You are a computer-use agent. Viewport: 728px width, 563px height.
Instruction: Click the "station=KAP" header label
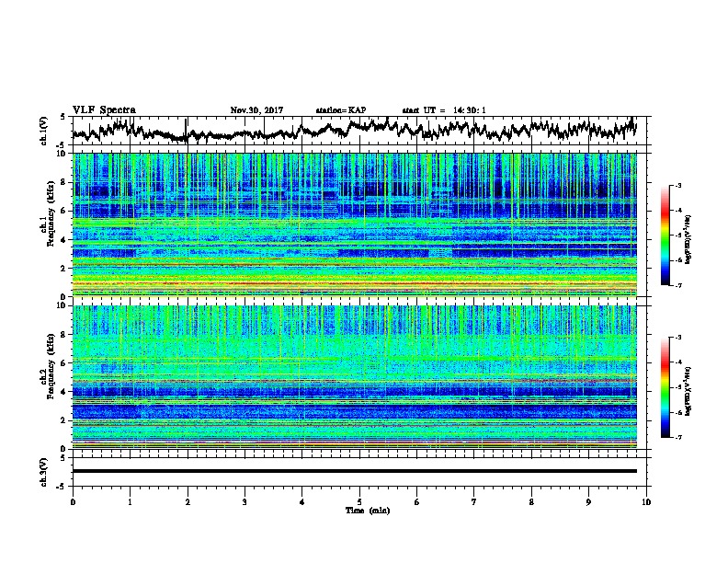341,110
